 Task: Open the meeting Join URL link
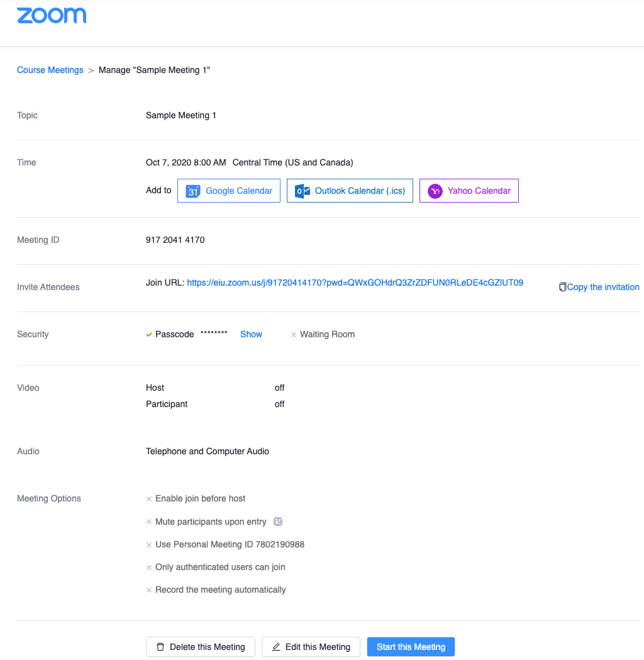pyautogui.click(x=355, y=283)
